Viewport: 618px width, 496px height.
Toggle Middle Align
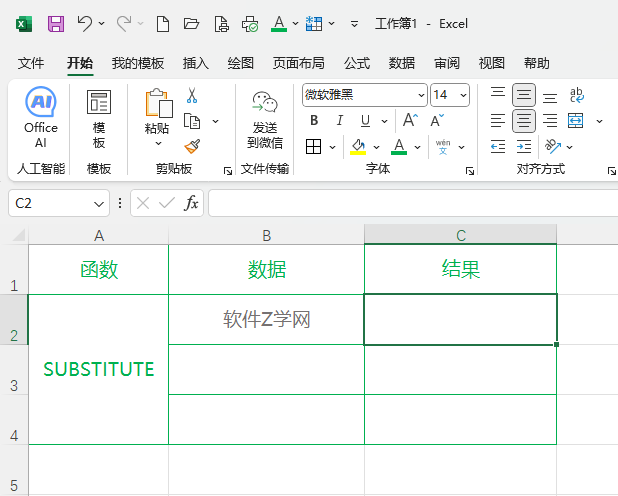(524, 95)
